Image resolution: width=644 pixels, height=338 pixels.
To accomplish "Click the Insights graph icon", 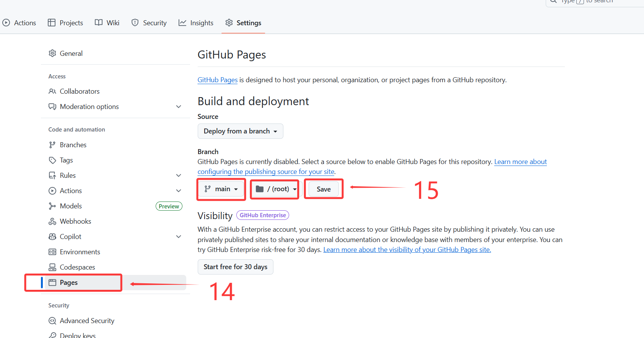I will tap(182, 23).
